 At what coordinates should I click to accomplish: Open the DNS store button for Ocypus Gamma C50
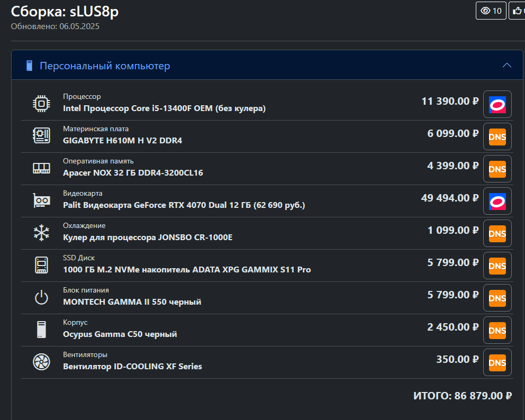tap(497, 330)
